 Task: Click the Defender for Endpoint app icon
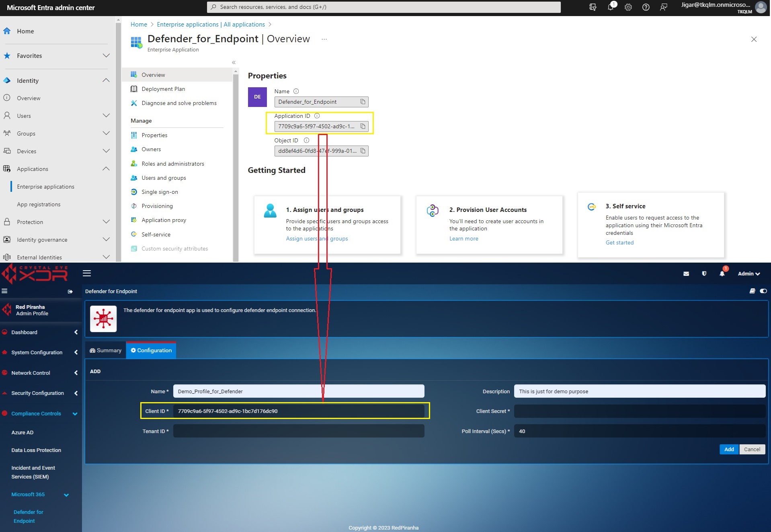[103, 319]
